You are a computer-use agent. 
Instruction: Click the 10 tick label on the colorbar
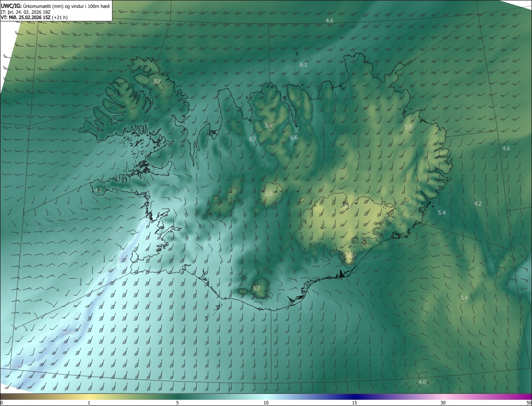pyautogui.click(x=266, y=403)
